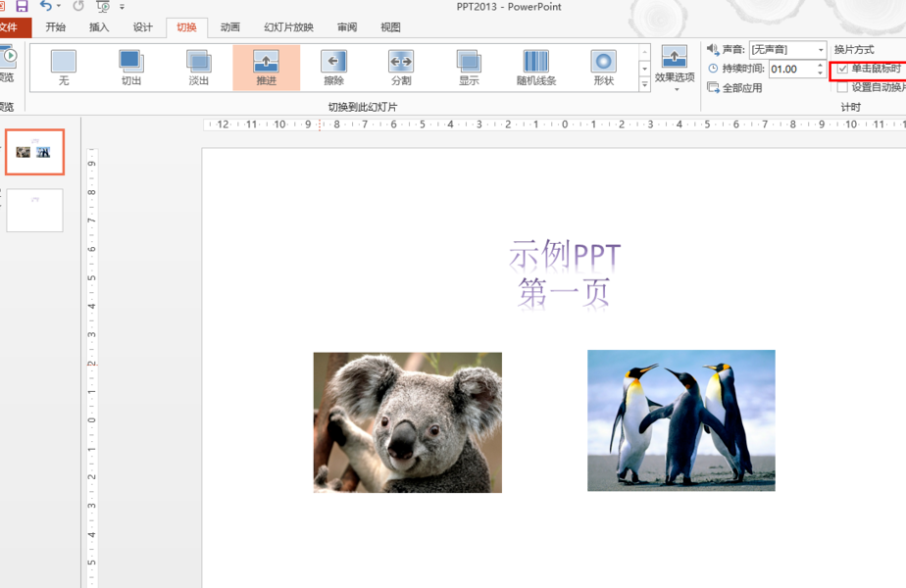Enable the 设置自动换片 automatic advance checkbox

[844, 86]
